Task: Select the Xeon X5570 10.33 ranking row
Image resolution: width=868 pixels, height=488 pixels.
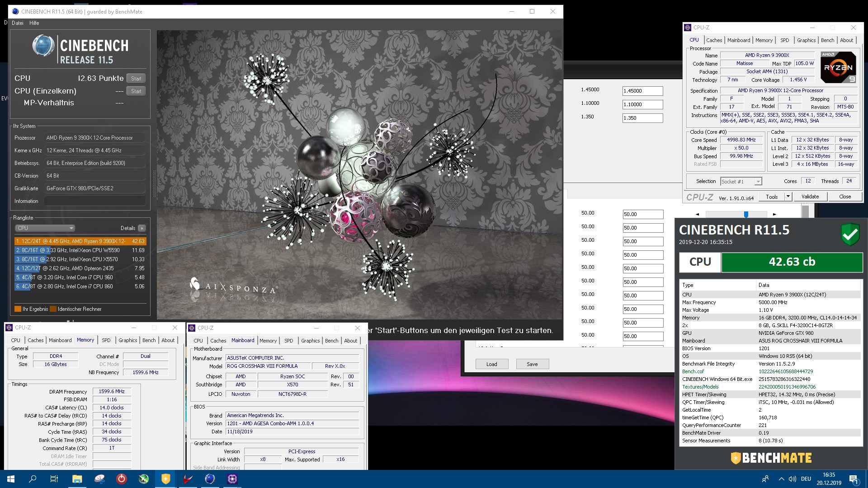Action: pyautogui.click(x=80, y=259)
